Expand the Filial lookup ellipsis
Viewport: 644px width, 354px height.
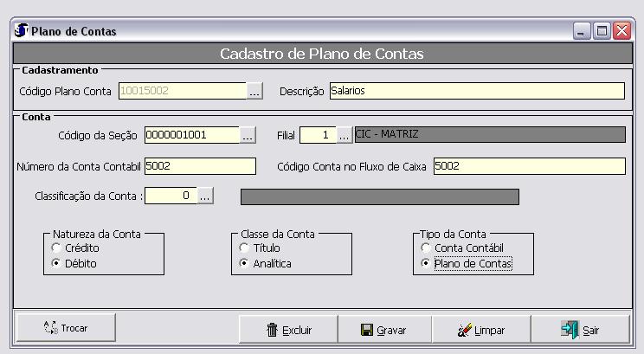[344, 135]
